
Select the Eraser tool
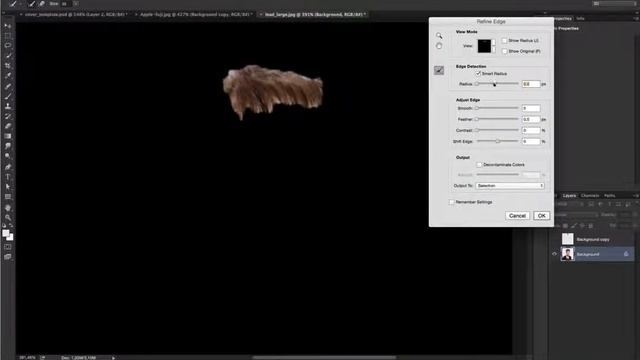click(8, 126)
